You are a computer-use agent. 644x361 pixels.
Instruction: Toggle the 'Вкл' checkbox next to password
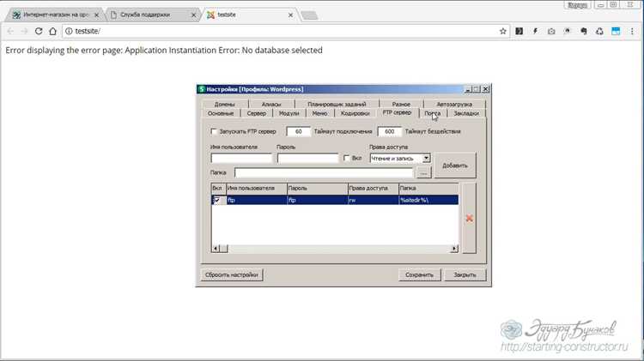(x=346, y=158)
